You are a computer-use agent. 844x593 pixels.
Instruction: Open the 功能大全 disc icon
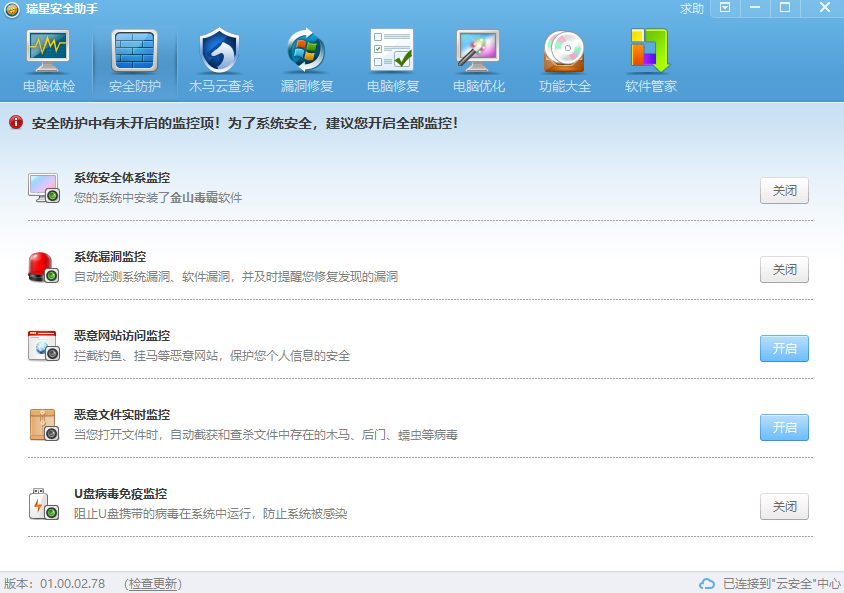(564, 52)
